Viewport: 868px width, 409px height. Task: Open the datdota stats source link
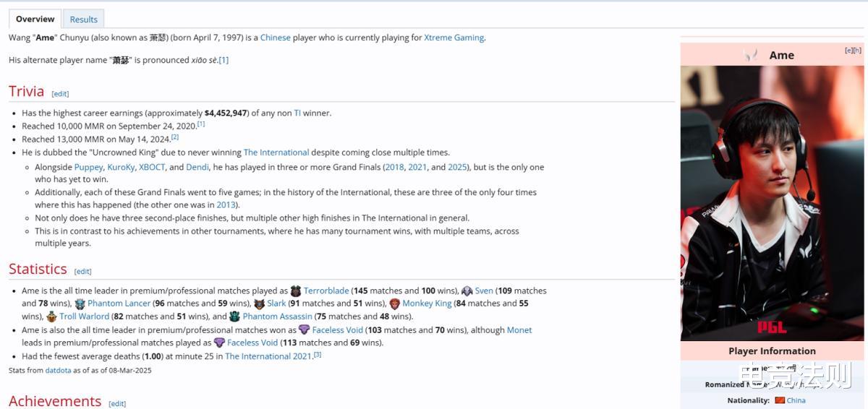[57, 370]
